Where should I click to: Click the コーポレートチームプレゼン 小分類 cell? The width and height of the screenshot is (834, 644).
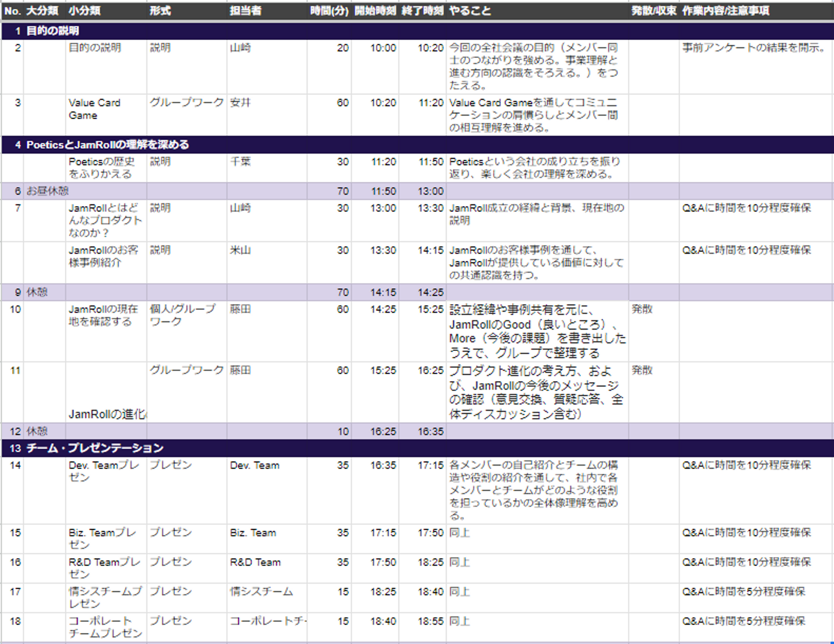[105, 627]
